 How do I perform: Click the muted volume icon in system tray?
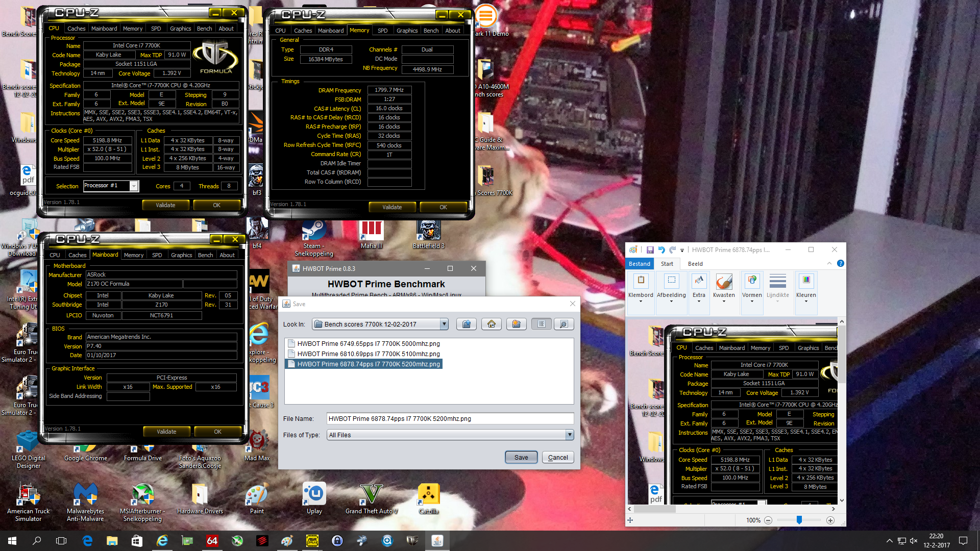coord(914,541)
